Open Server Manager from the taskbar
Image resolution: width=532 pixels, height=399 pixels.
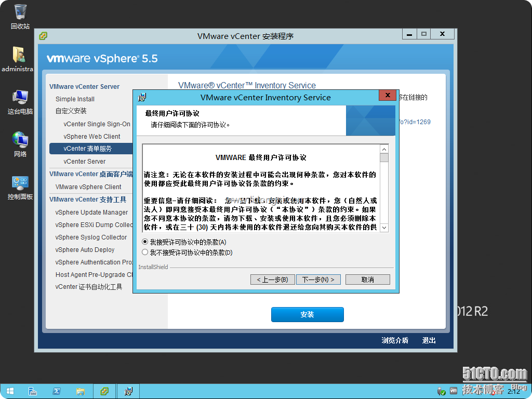coord(33,391)
